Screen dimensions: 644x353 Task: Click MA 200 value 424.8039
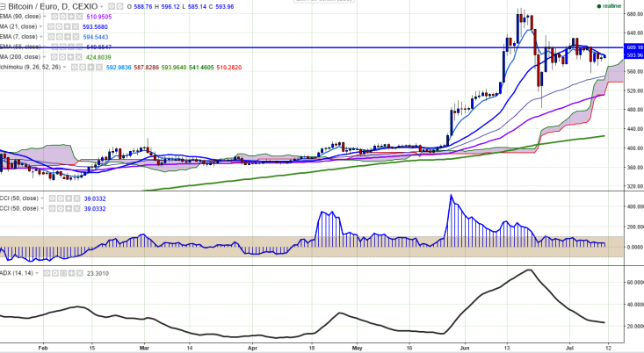coord(98,57)
